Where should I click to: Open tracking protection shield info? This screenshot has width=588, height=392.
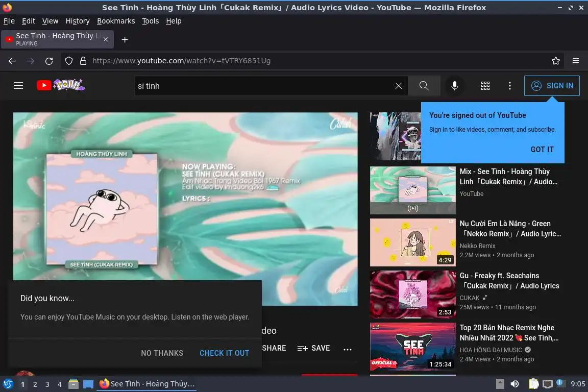point(69,61)
